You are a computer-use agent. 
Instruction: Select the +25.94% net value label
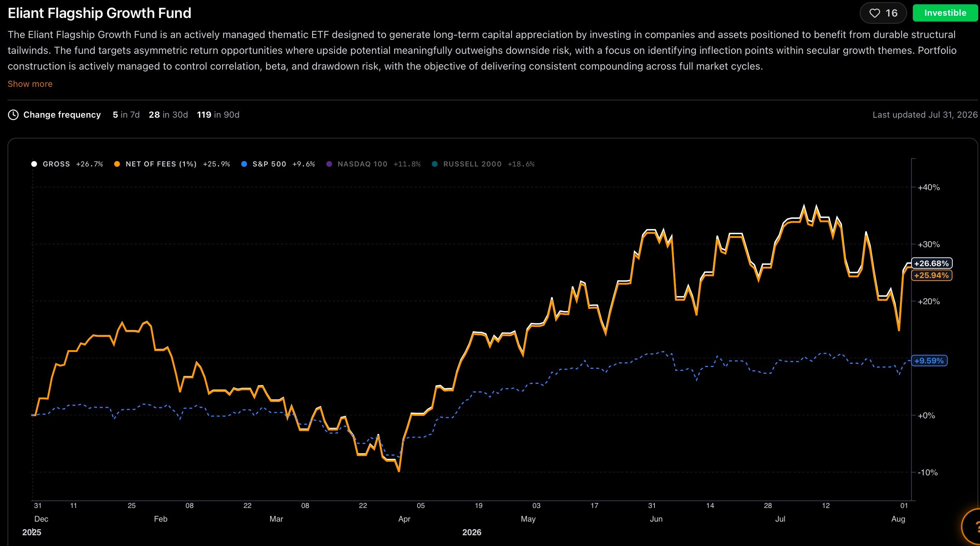[x=931, y=275]
